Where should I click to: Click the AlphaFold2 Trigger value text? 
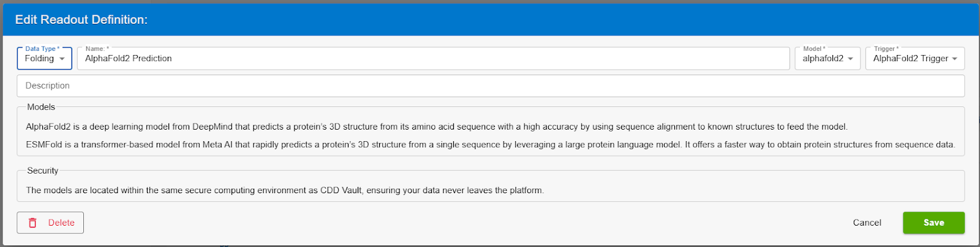(911, 59)
